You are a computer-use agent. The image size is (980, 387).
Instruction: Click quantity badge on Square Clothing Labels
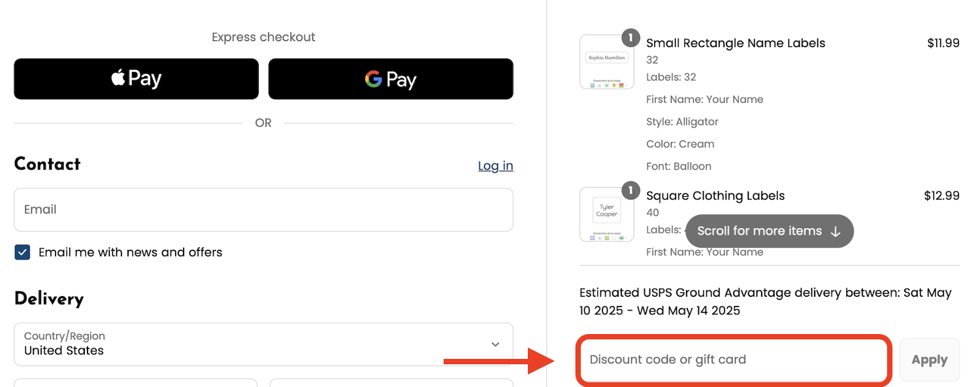coord(630,191)
